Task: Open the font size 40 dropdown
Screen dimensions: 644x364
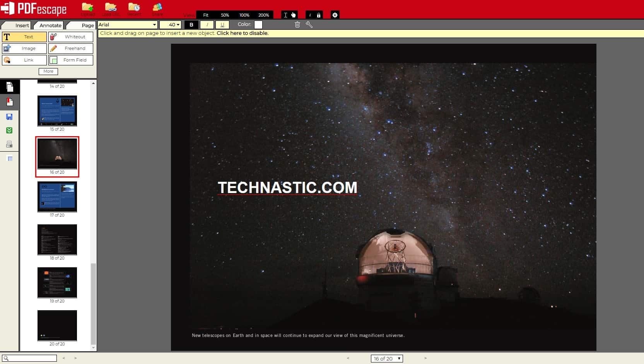Action: click(x=170, y=24)
